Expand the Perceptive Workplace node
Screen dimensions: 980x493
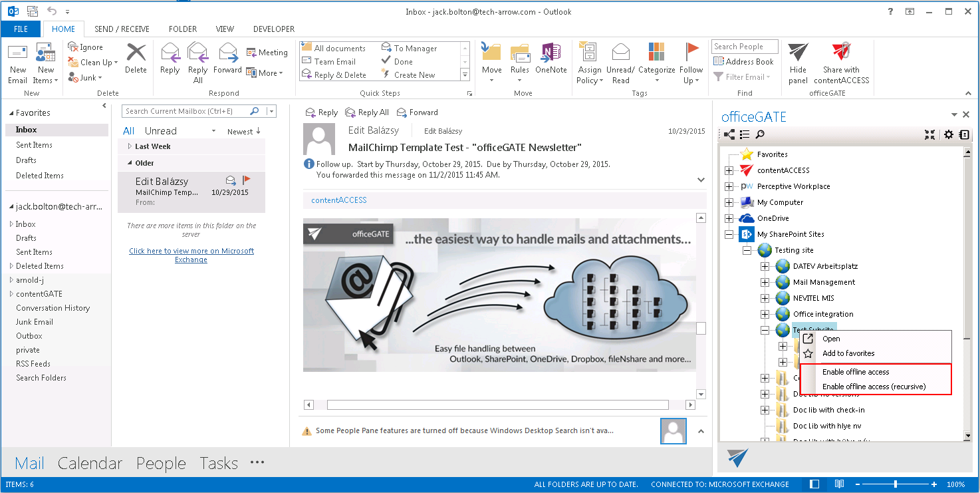[x=729, y=186]
